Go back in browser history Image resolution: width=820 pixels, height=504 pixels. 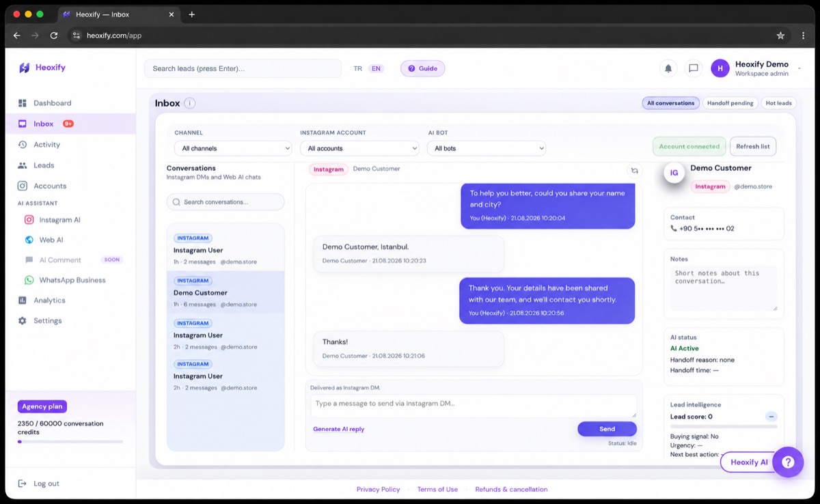pyautogui.click(x=16, y=36)
